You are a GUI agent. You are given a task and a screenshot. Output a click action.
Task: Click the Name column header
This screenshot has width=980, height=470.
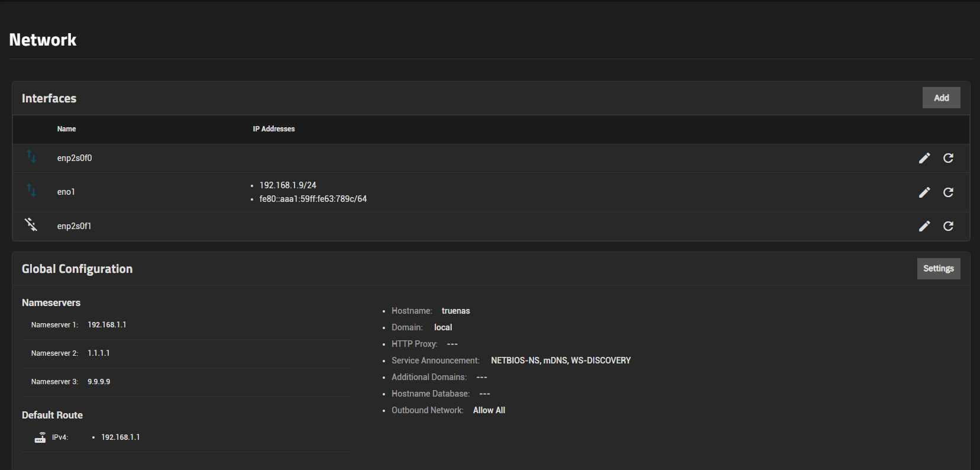click(66, 129)
